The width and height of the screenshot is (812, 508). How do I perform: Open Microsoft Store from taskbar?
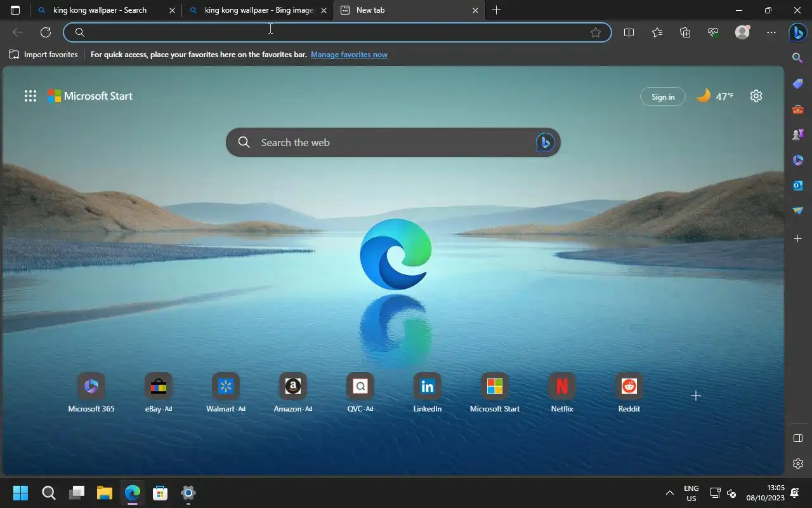[160, 493]
